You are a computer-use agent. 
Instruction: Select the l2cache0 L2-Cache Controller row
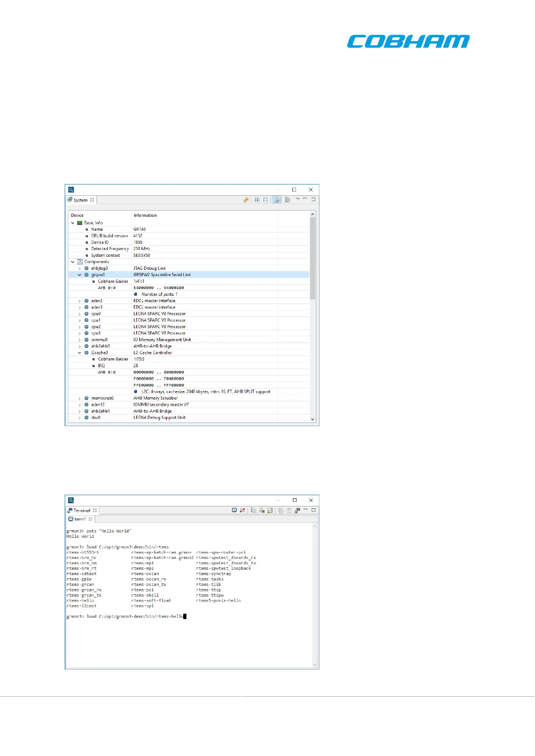pos(152,353)
